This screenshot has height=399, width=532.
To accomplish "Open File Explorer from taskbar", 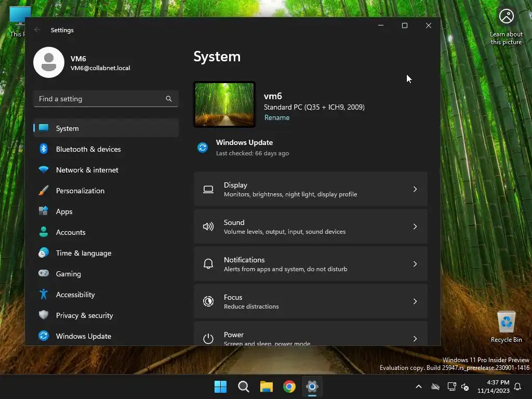I will tap(267, 387).
